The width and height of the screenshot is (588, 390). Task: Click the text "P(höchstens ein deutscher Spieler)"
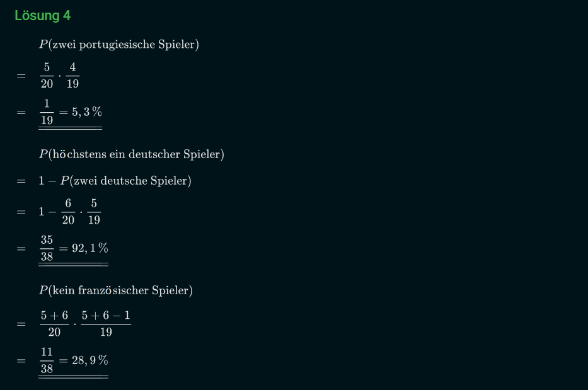tap(131, 154)
